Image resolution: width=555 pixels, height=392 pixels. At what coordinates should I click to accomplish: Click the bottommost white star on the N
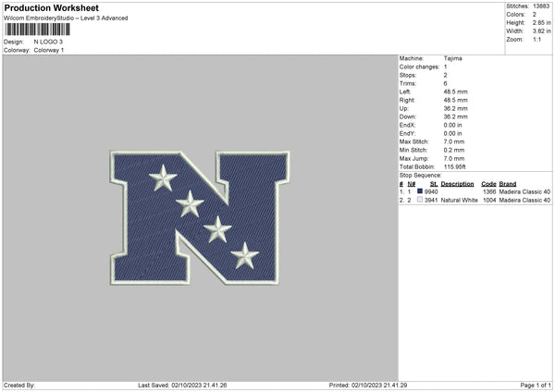[x=244, y=255]
